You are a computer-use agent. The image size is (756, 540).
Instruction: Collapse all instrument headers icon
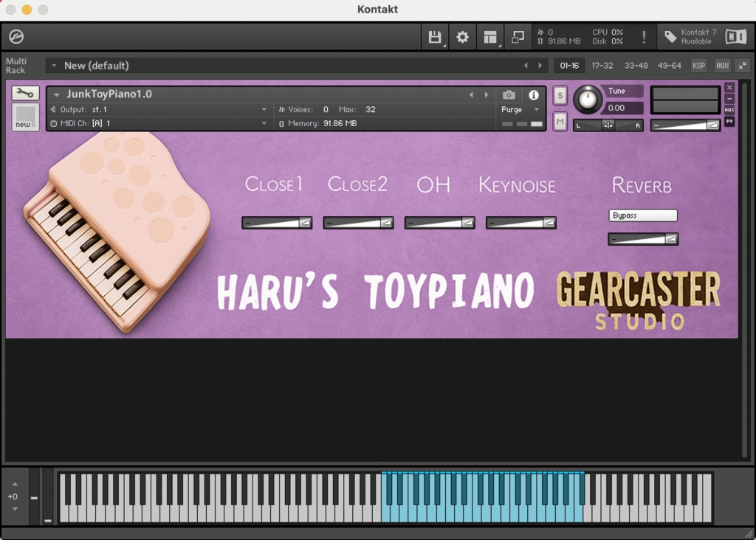pos(743,66)
